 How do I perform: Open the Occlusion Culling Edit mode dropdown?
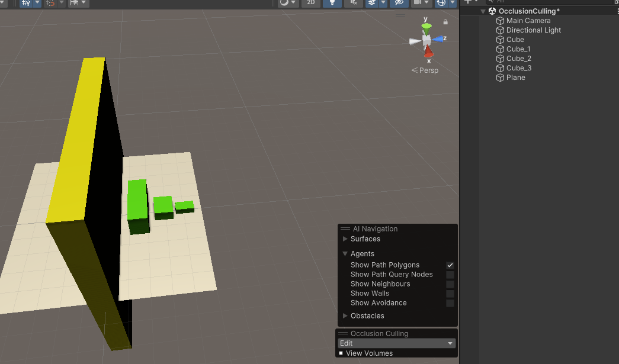coord(397,343)
